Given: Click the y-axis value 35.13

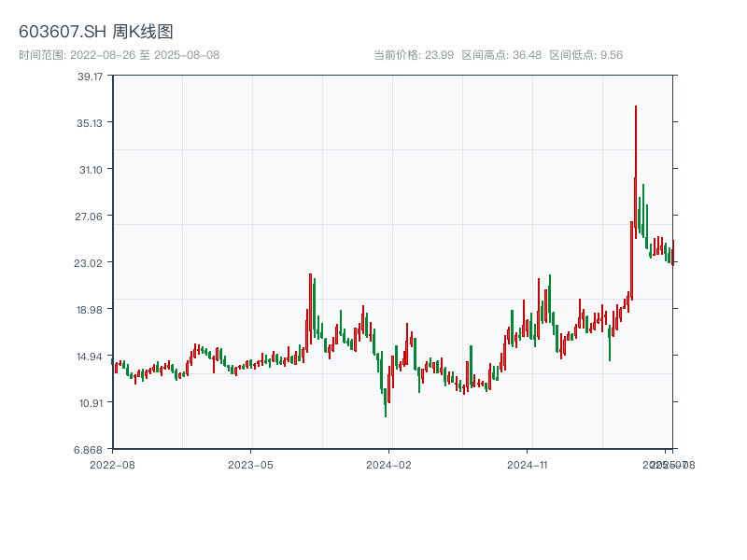Looking at the screenshot, I should point(90,123).
